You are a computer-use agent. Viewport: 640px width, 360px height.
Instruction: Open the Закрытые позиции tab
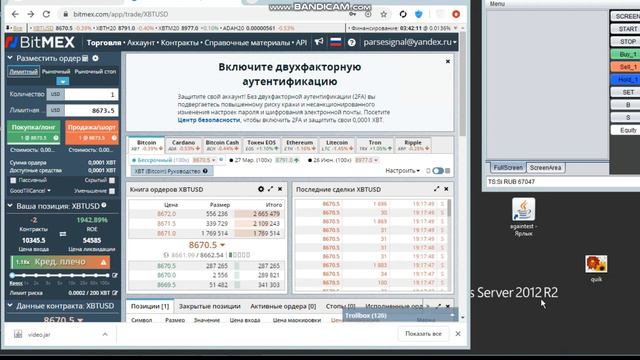point(210,306)
